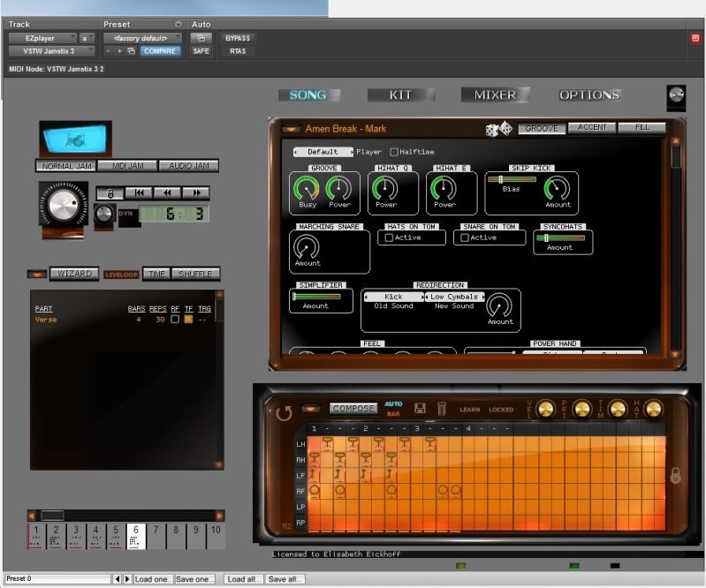Click the padlock icon beside the grid
Image resolution: width=706 pixels, height=588 pixels.
point(675,475)
